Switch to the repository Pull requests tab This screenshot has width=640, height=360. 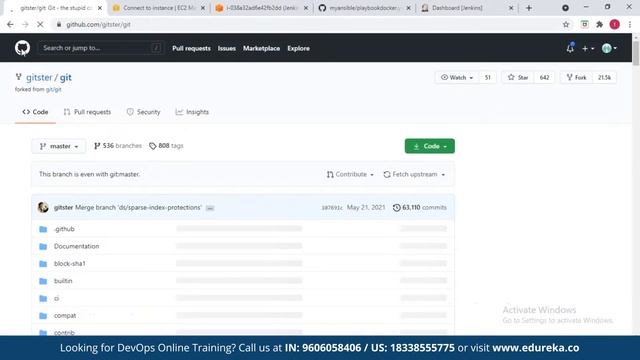pos(87,112)
